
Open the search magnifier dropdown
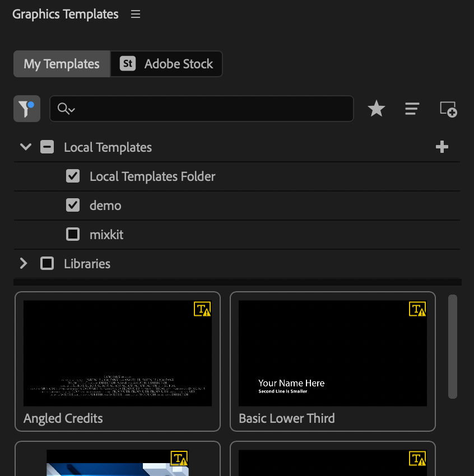[66, 109]
